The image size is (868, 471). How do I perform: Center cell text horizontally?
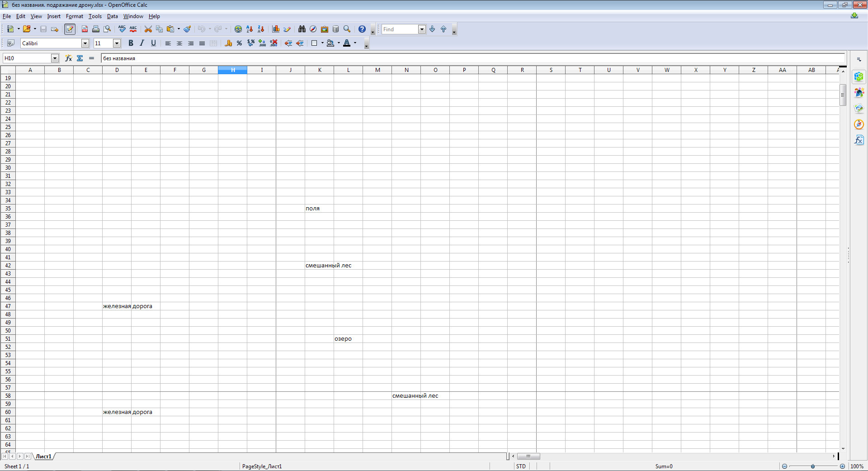[179, 43]
